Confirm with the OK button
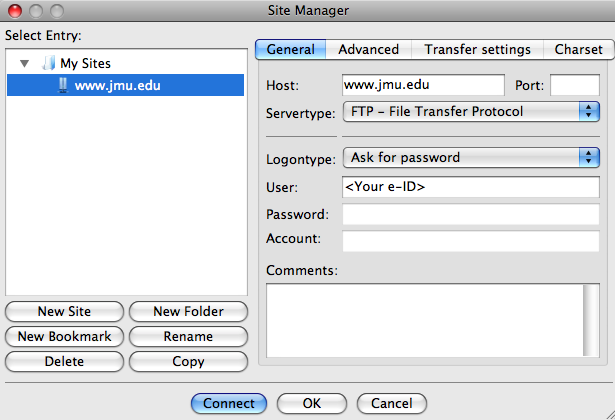 click(312, 404)
